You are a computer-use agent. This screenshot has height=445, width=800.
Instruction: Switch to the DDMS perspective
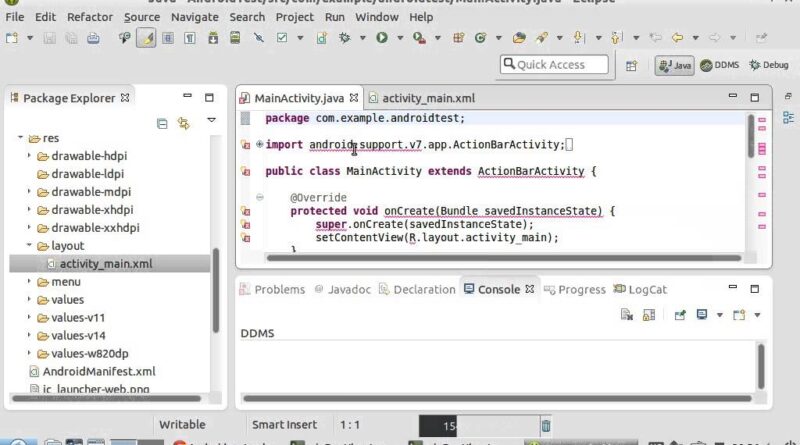coord(719,65)
